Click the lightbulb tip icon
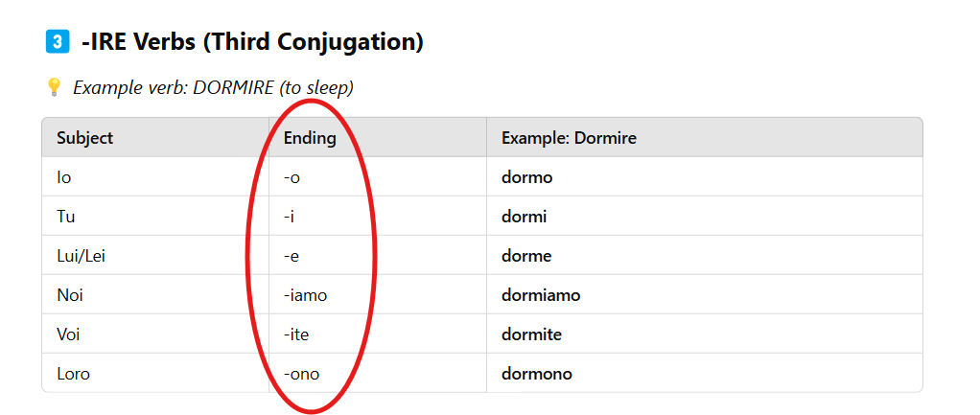This screenshot has height=415, width=980. [x=54, y=88]
